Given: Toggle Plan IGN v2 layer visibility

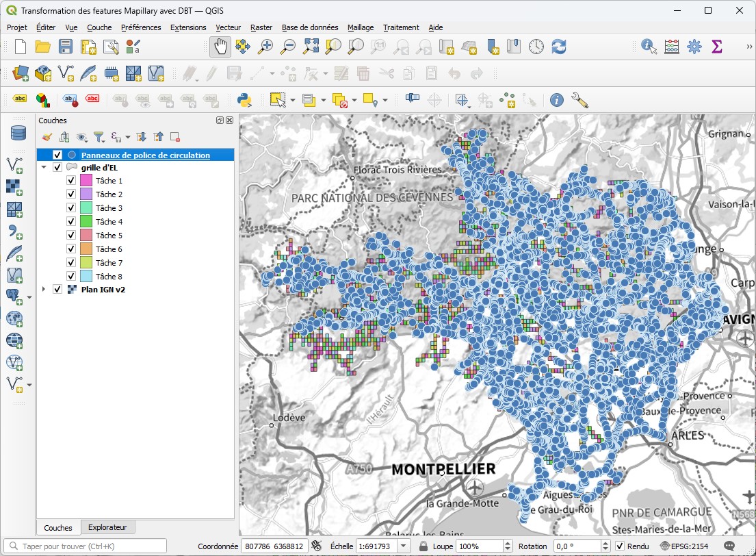Looking at the screenshot, I should 57,290.
